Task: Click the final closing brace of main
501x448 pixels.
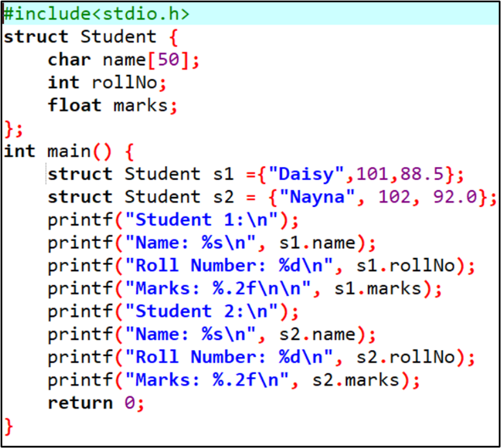Action: tap(8, 426)
